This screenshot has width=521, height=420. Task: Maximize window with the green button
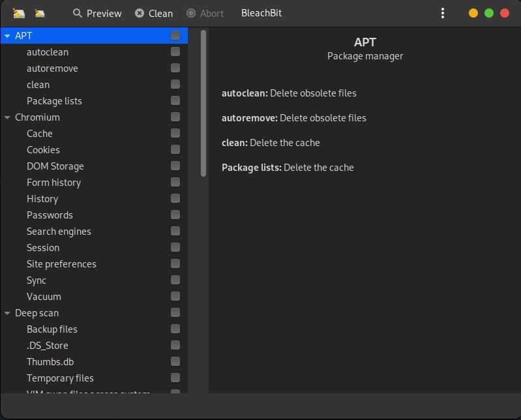click(489, 13)
